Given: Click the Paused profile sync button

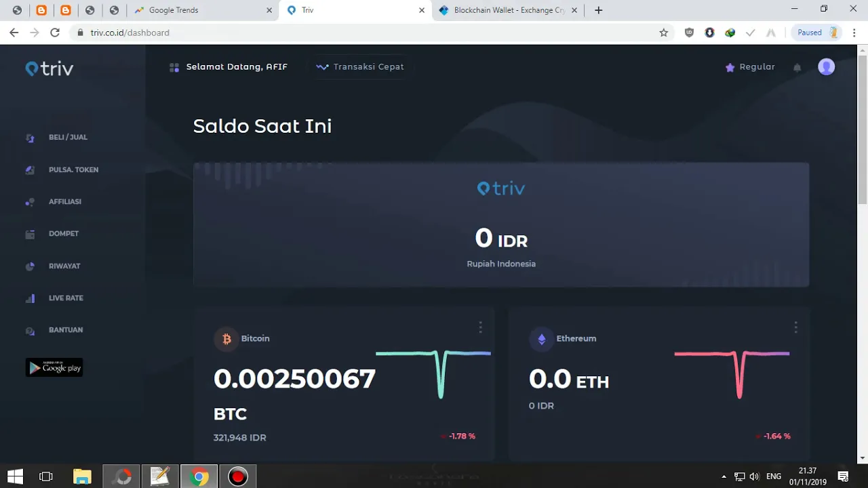Looking at the screenshot, I should pos(816,33).
